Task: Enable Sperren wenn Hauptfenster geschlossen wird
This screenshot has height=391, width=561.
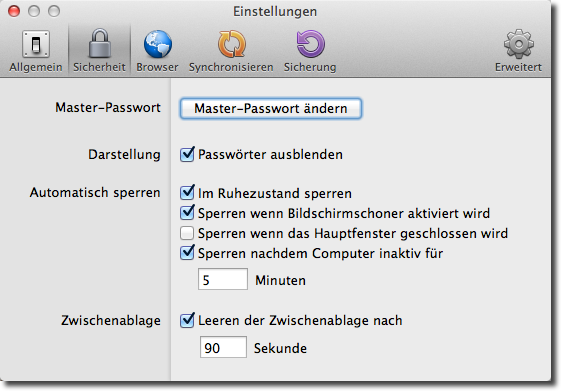Action: [x=187, y=233]
